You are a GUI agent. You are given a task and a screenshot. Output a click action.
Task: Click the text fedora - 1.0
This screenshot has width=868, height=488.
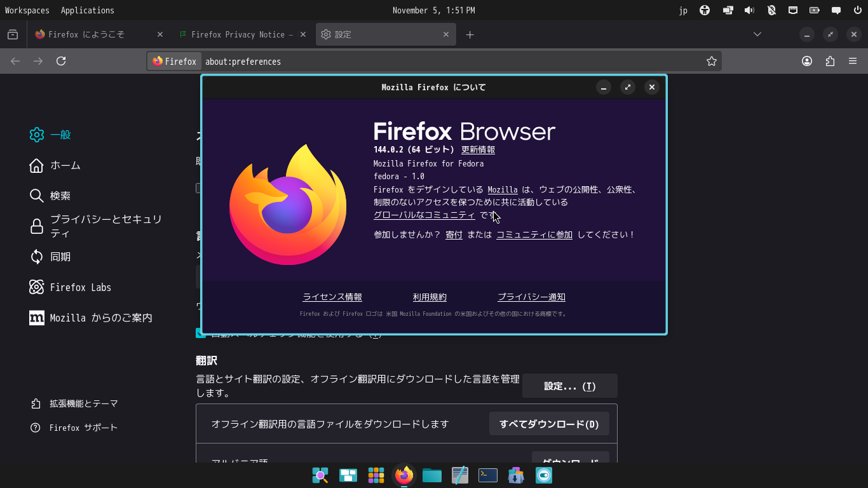coord(399,176)
